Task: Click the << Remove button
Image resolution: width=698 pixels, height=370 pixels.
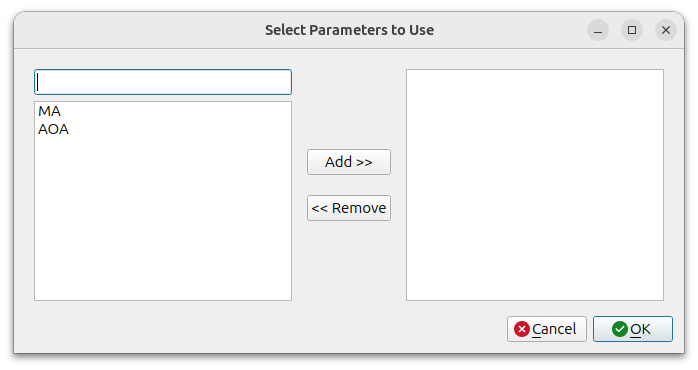Action: pyautogui.click(x=349, y=208)
